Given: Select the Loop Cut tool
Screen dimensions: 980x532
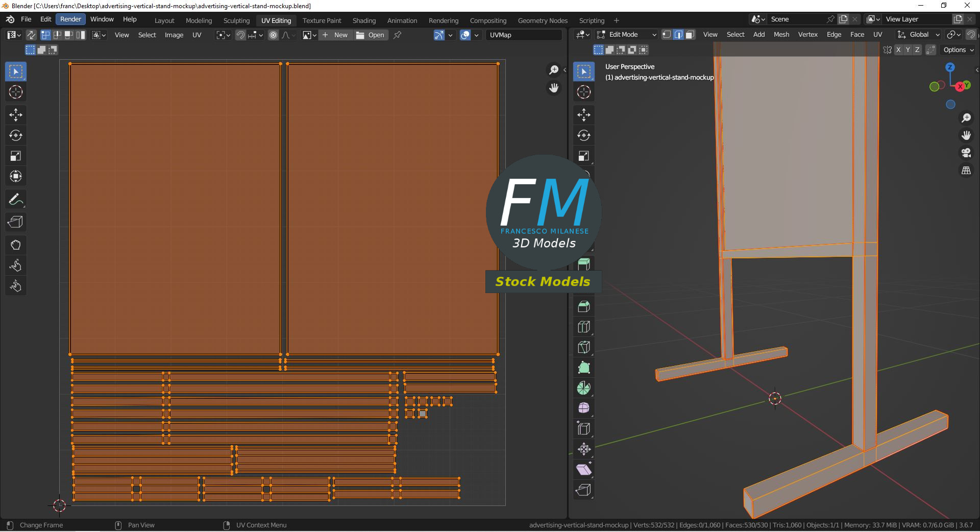Looking at the screenshot, I should pos(584,327).
